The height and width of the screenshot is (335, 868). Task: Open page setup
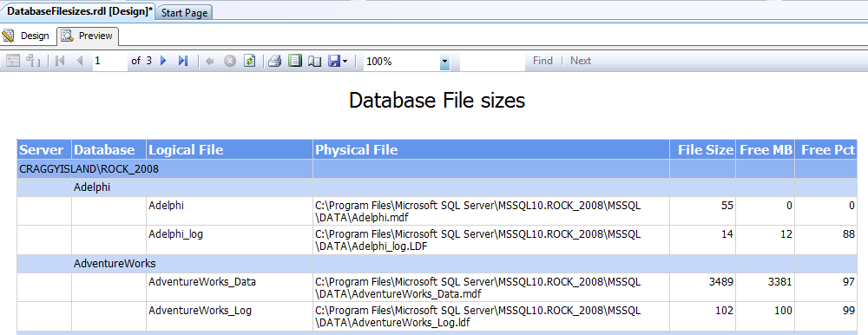314,61
